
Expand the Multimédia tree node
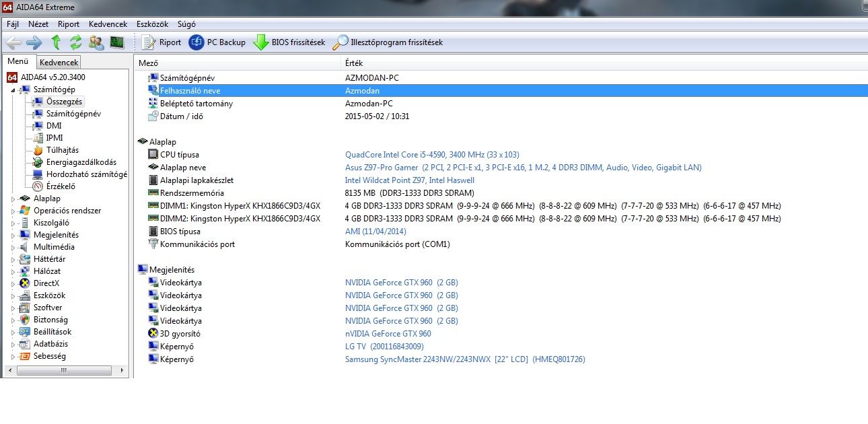click(13, 247)
